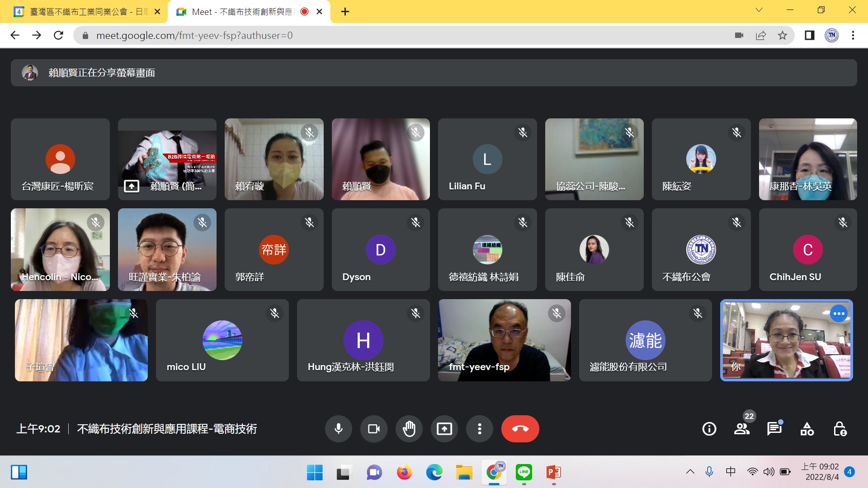Screen dimensions: 868x488
Task: Open host controls lock icon
Action: pyautogui.click(x=840, y=428)
